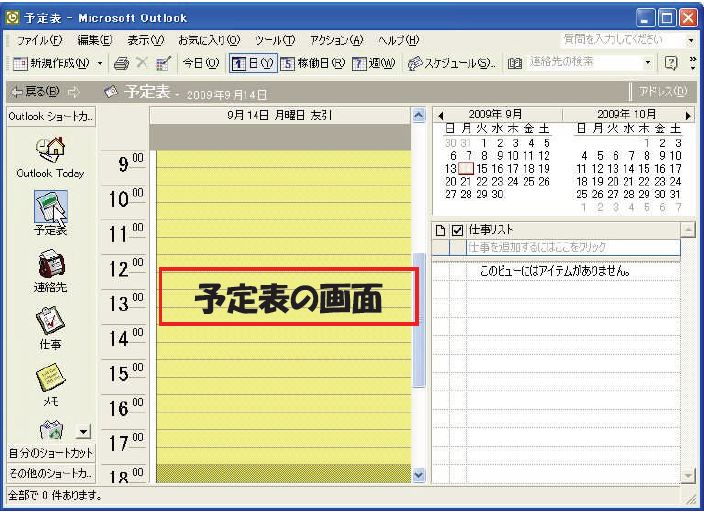Open the address book icon

click(x=515, y=63)
